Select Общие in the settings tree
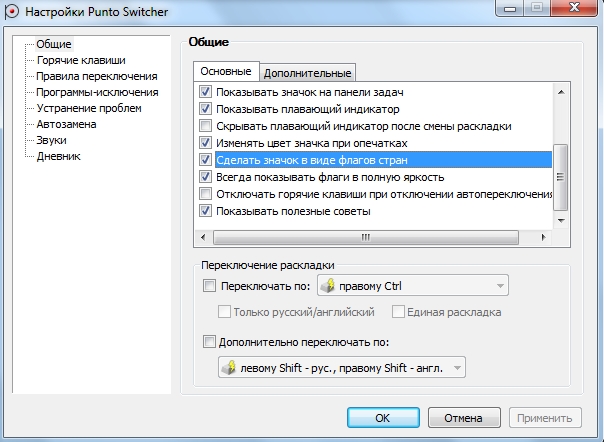604x442 pixels. [54, 44]
